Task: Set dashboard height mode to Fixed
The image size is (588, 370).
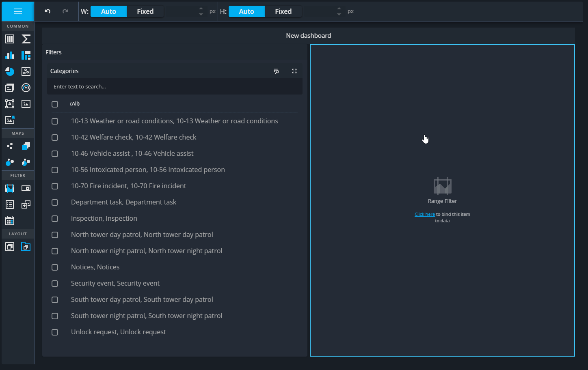Action: tap(283, 11)
